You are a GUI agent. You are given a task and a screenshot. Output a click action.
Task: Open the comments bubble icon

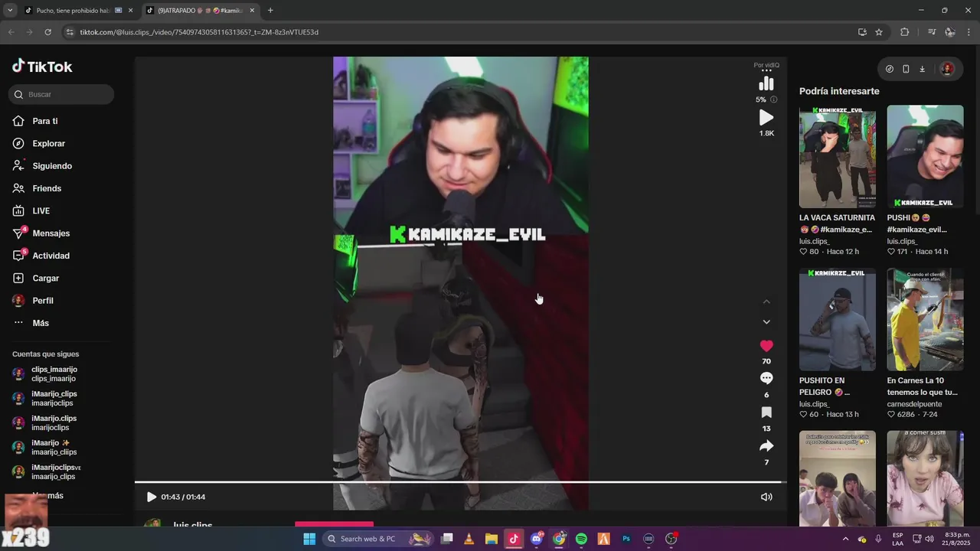[x=766, y=378]
